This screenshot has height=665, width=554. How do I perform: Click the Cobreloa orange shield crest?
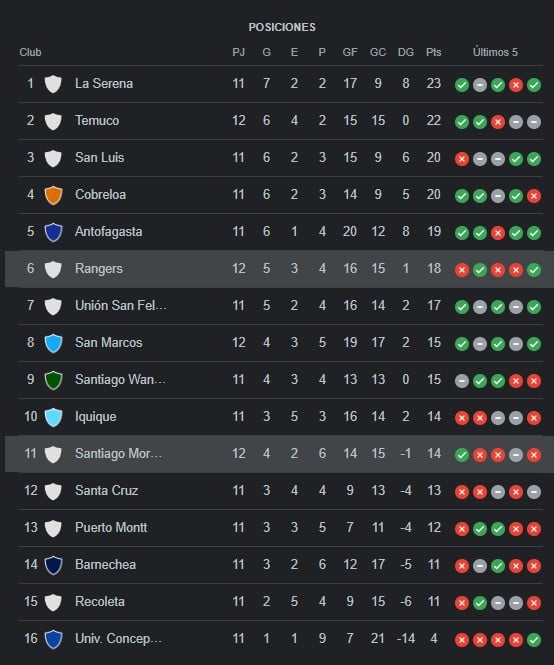point(53,195)
